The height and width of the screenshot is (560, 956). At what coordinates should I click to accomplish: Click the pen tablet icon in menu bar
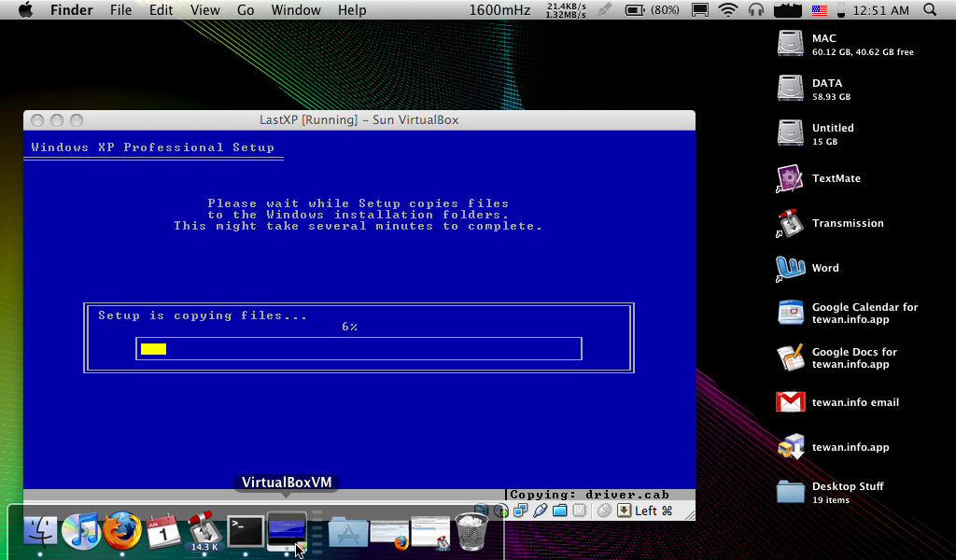(x=604, y=9)
